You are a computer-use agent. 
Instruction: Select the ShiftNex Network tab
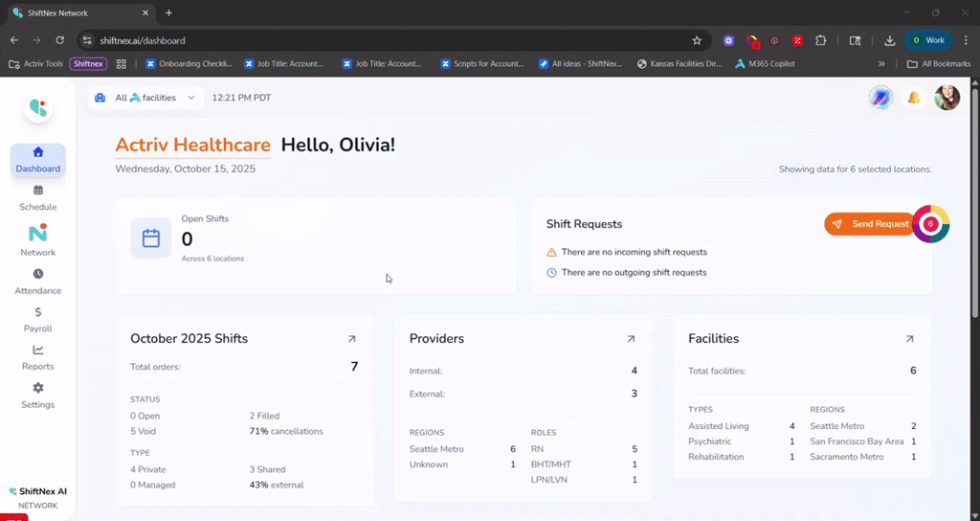[81, 12]
